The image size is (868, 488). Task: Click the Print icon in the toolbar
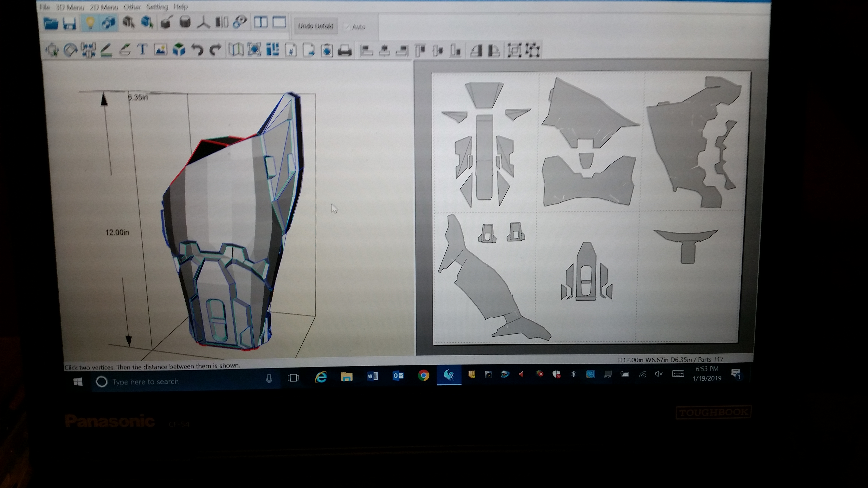coord(345,50)
